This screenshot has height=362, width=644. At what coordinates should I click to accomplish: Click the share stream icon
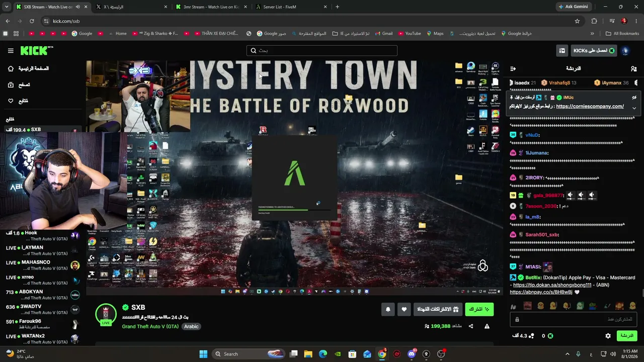471,326
